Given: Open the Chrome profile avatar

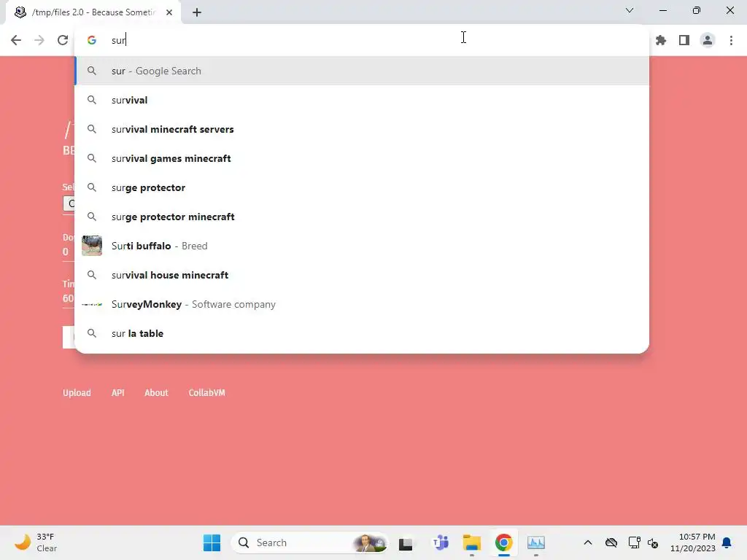Looking at the screenshot, I should [x=708, y=40].
